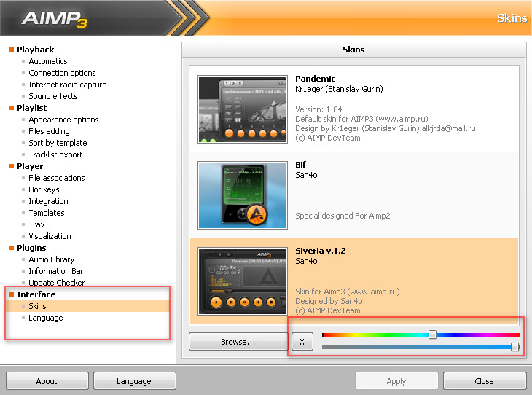The height and width of the screenshot is (395, 532).
Task: Select Integration under Player
Action: tap(48, 201)
